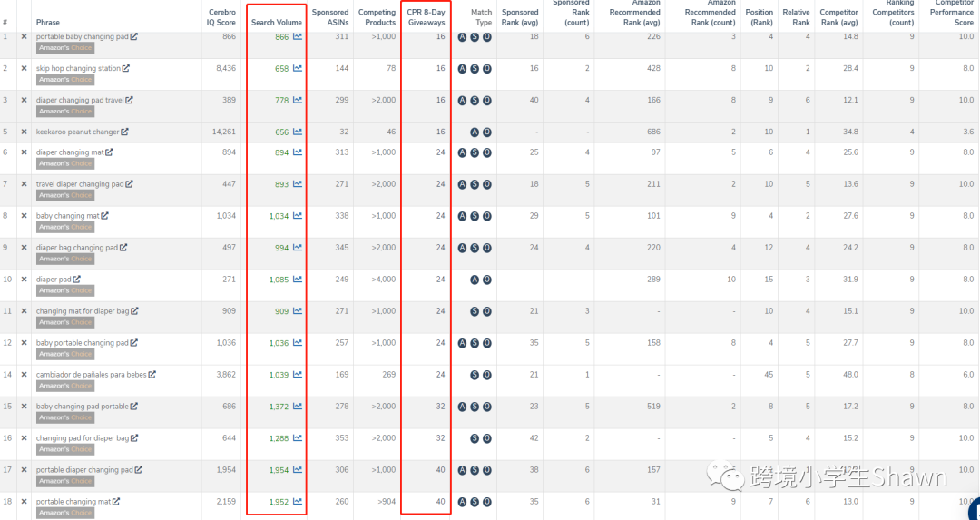980x520 pixels.
Task: Open phrase link diaper bag changing pad
Action: point(77,248)
